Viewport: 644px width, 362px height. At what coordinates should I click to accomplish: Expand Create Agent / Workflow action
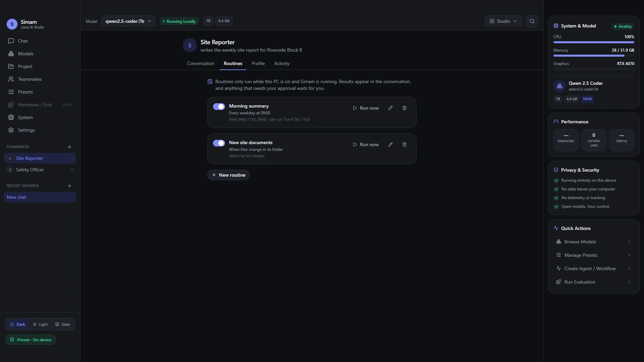[594, 268]
